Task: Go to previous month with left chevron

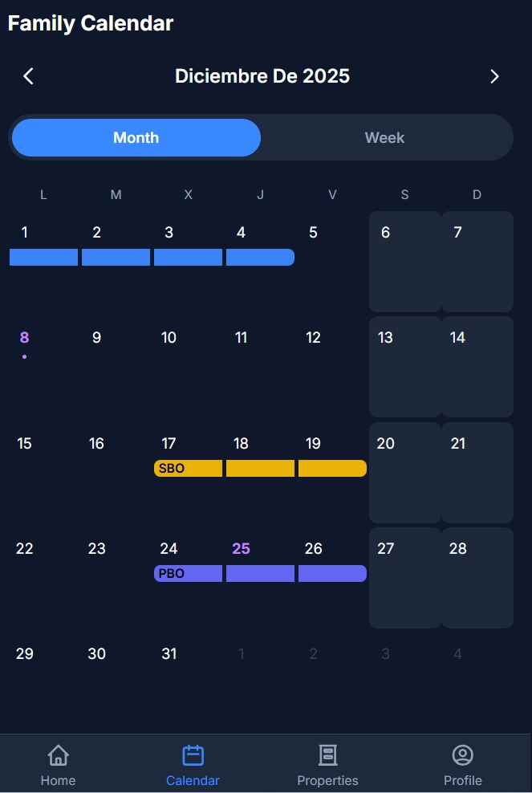Action: point(29,76)
